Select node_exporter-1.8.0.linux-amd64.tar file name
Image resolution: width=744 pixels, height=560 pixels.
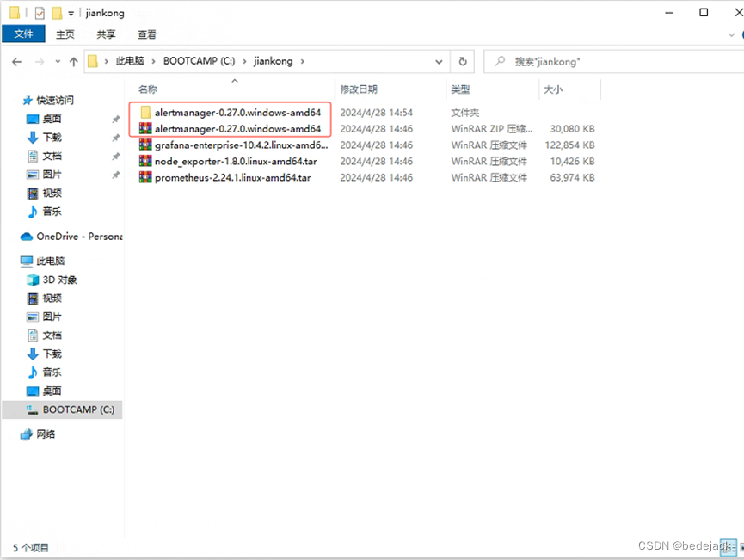tap(236, 162)
